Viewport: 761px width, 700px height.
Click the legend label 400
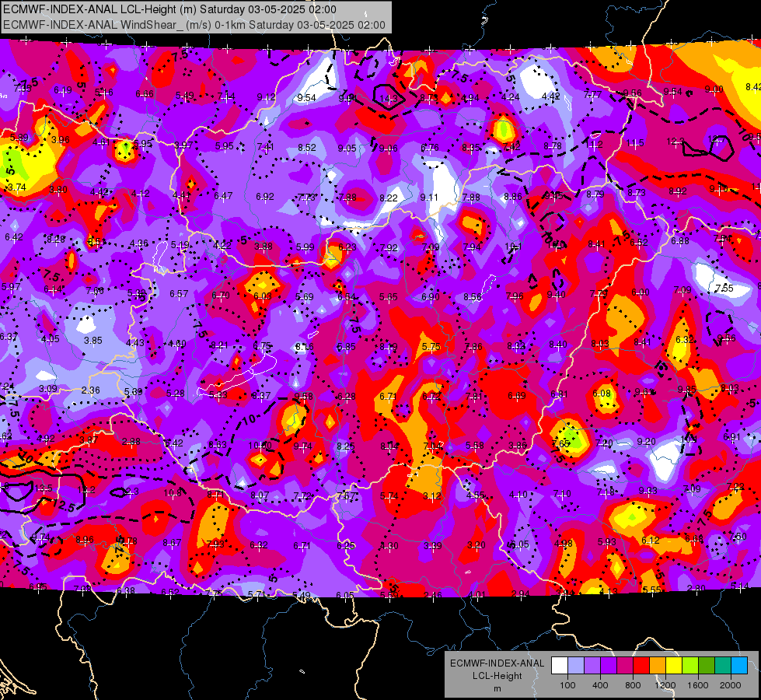click(600, 685)
